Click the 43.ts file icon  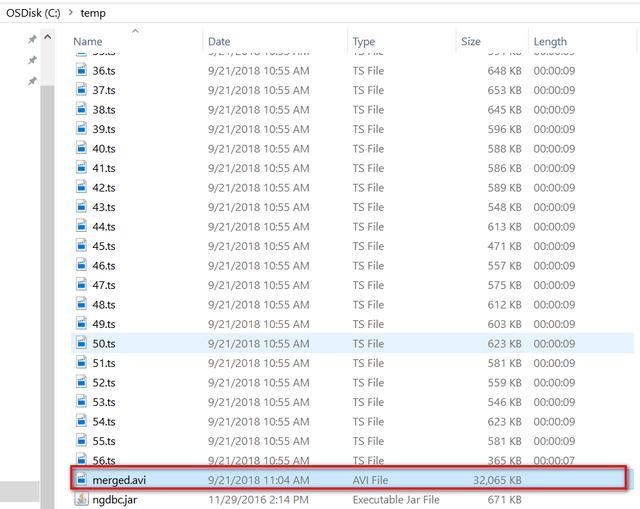81,206
